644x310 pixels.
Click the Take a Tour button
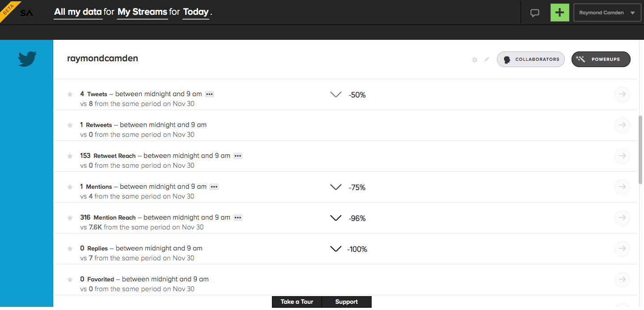point(297,302)
